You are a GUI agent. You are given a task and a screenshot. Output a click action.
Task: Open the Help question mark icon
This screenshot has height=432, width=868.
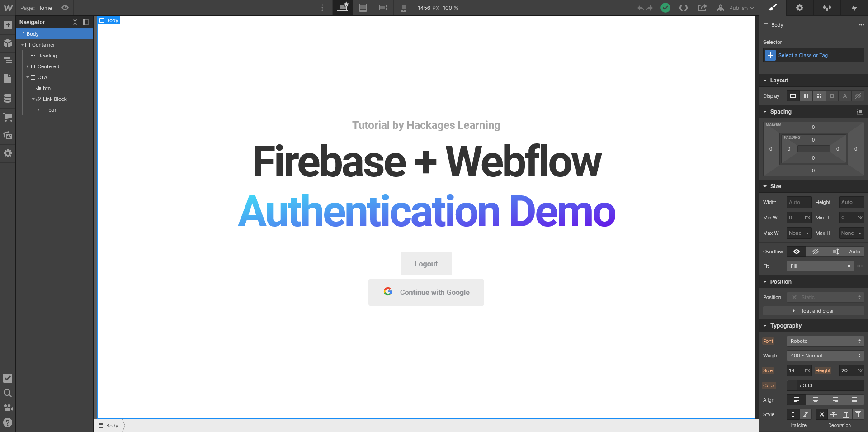click(x=8, y=423)
